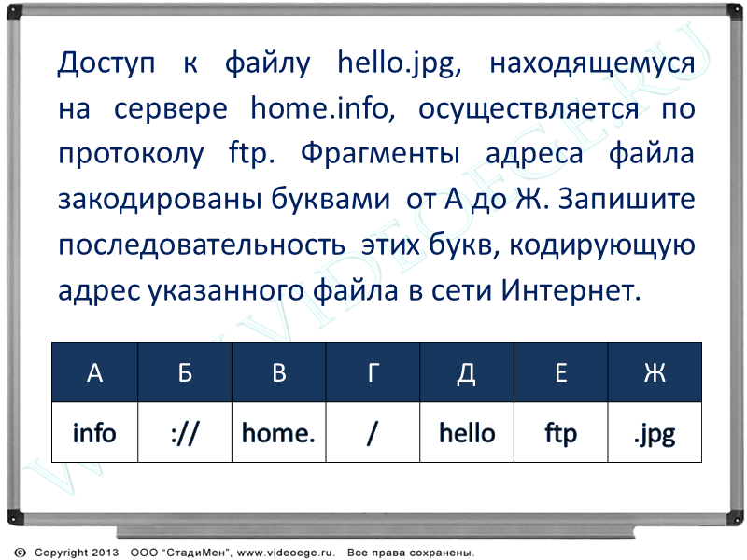Select the table cell '://'
747x560 pixels.
click(185, 432)
